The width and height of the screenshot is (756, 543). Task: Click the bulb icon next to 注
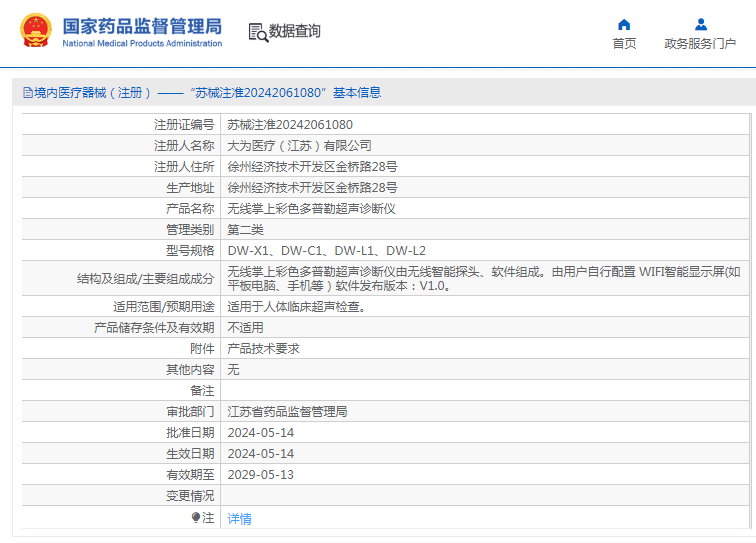pyautogui.click(x=195, y=517)
